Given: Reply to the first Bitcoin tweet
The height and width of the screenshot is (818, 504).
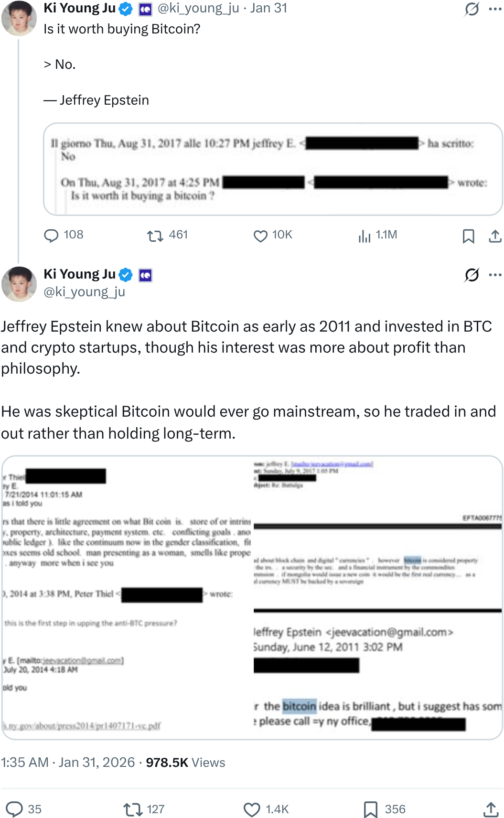Looking at the screenshot, I should [51, 236].
